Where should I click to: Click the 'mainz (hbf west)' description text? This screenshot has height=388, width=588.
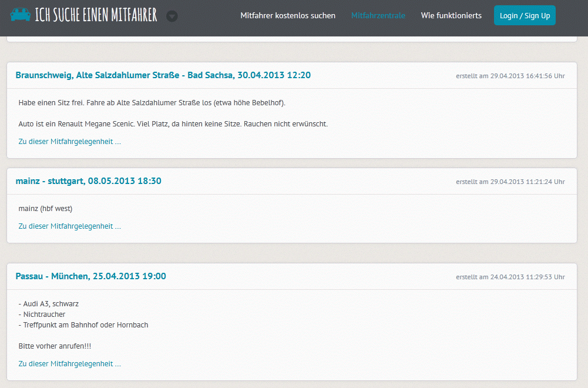point(45,209)
